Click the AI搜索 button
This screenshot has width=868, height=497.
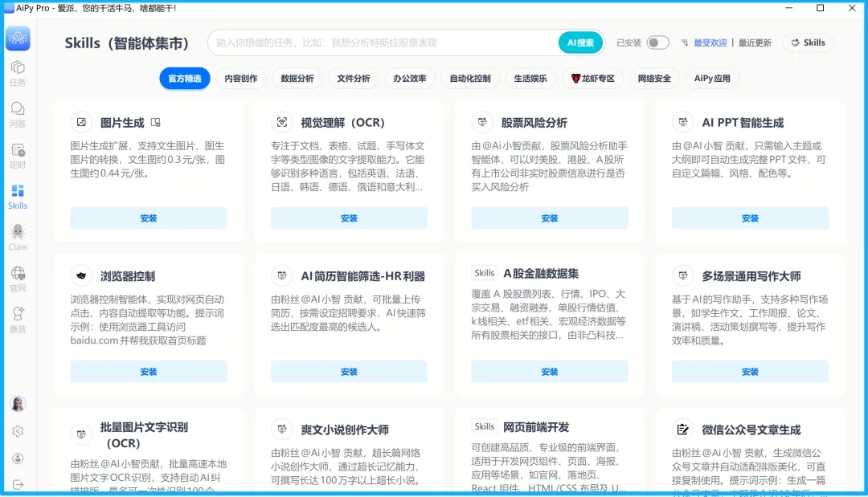[x=580, y=43]
